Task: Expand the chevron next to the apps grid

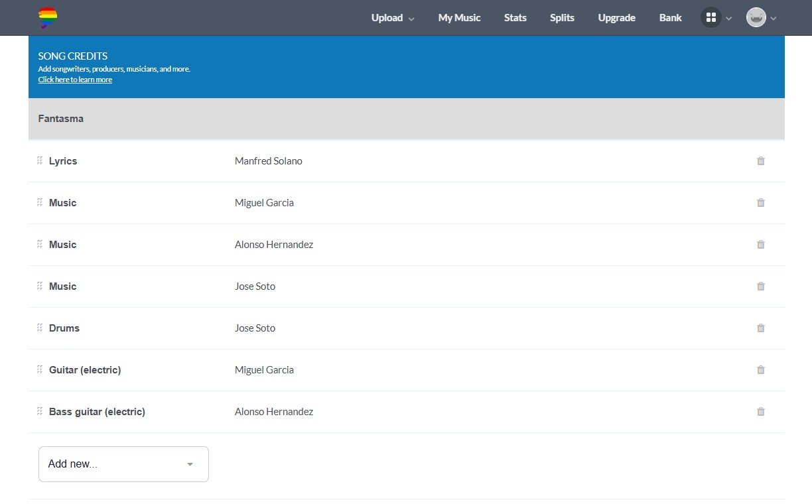Action: (x=729, y=19)
